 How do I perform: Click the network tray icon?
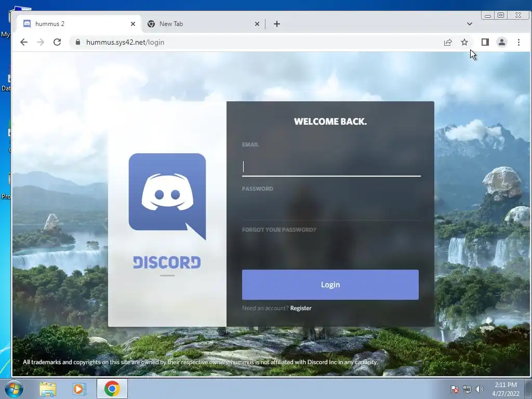click(x=467, y=389)
